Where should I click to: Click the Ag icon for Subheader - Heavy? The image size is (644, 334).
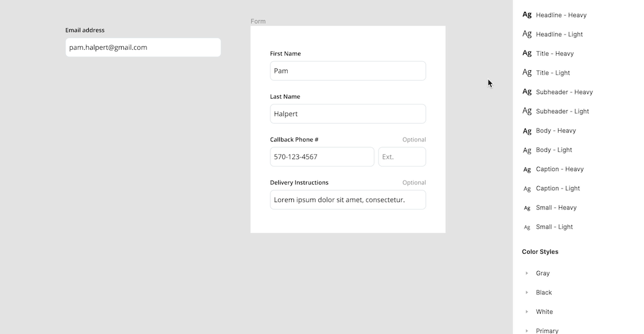tap(527, 92)
